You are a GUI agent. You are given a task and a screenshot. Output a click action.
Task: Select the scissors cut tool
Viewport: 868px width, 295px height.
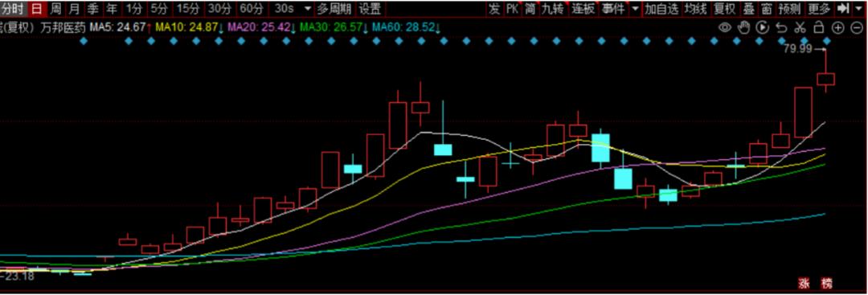point(800,27)
